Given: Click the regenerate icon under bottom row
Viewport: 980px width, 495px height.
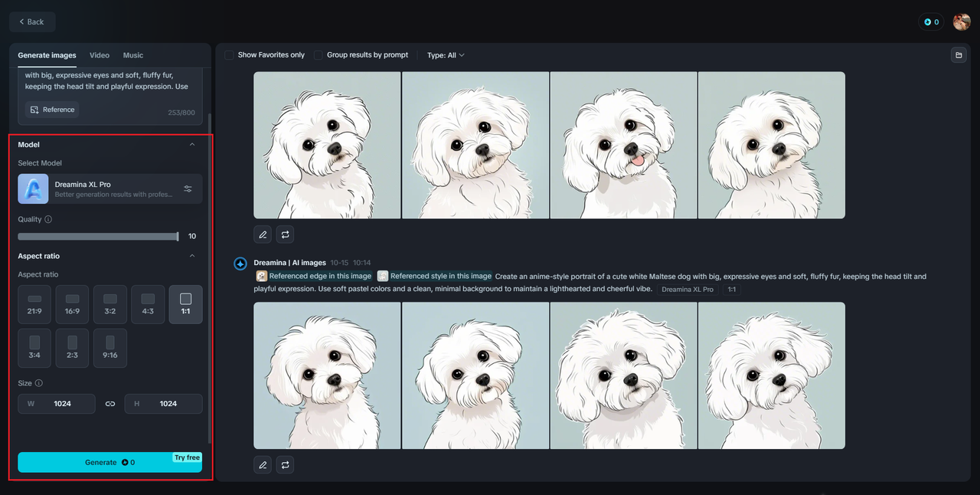Looking at the screenshot, I should tap(285, 464).
